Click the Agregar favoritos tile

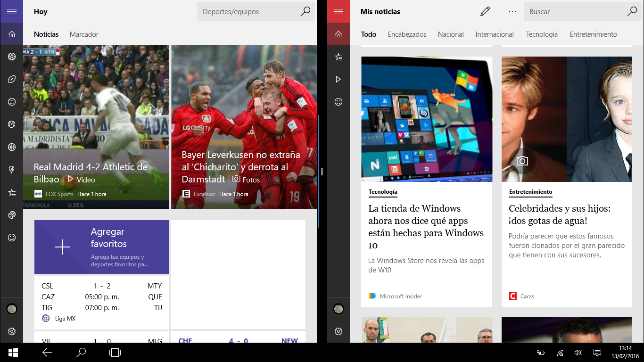[x=101, y=247]
